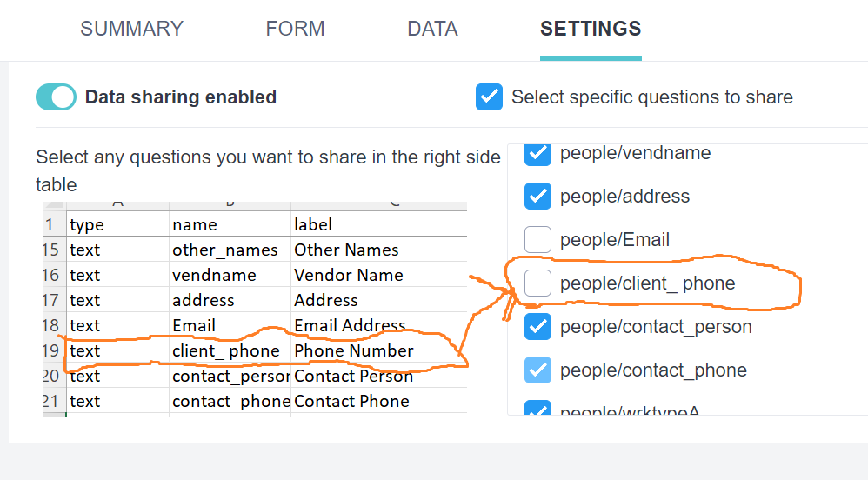Select the SETTINGS tab
Viewport: 868px width, 480px height.
coord(591,29)
